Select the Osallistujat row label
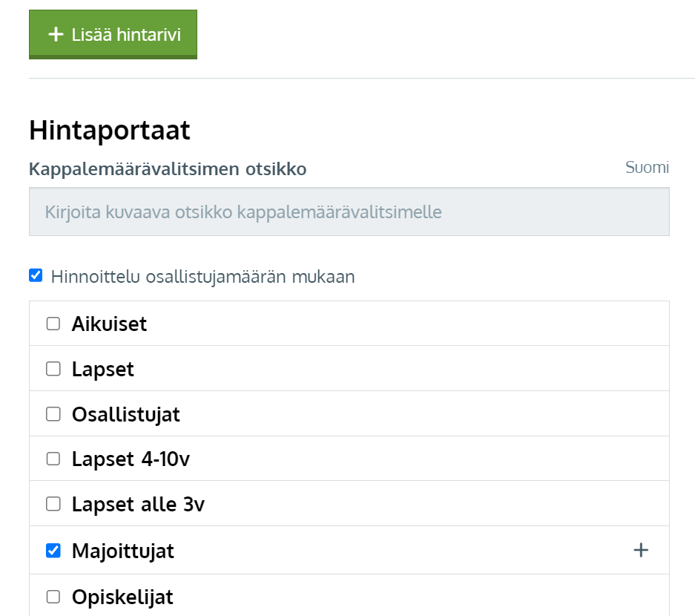Screen dimensions: 695x616 pos(126,415)
